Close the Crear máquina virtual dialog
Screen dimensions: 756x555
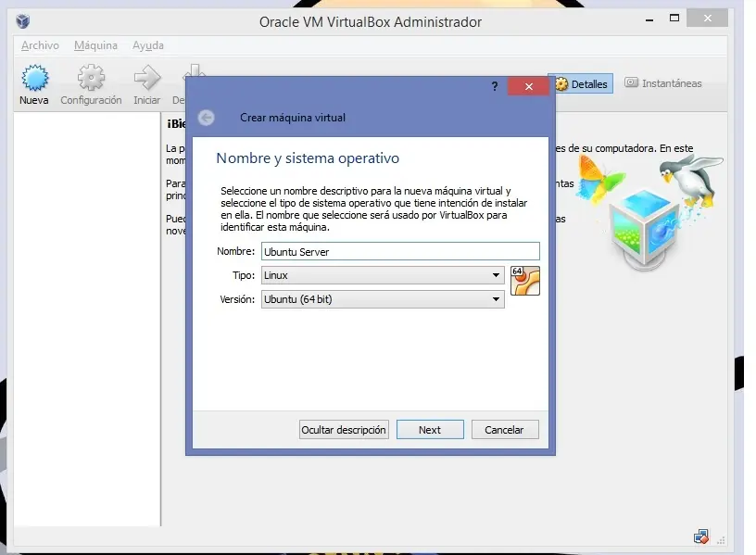point(528,86)
